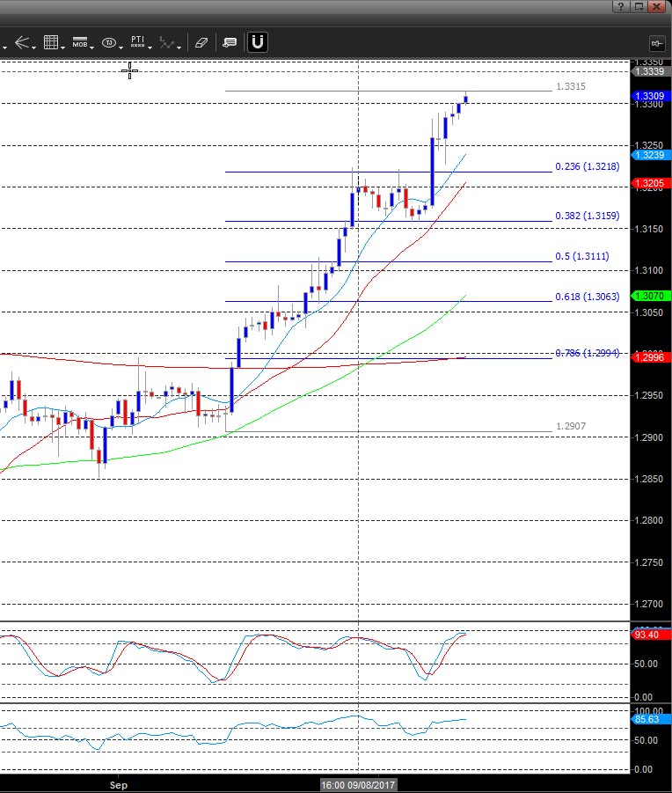672x793 pixels.
Task: Open the PTI tool dropdown arrow
Action: click(150, 46)
